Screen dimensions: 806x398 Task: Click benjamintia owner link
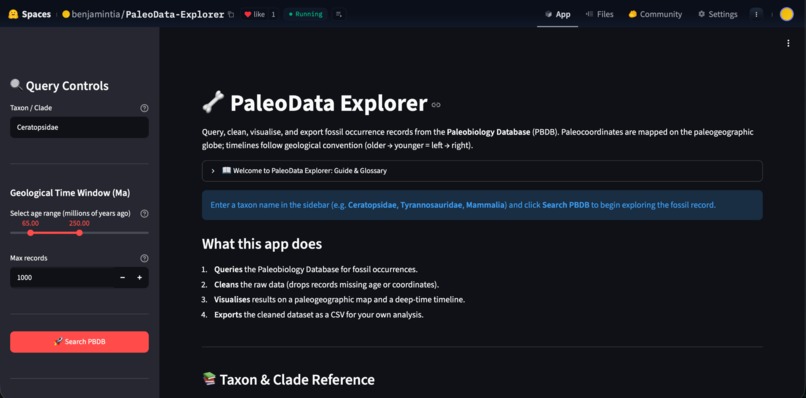(x=95, y=14)
